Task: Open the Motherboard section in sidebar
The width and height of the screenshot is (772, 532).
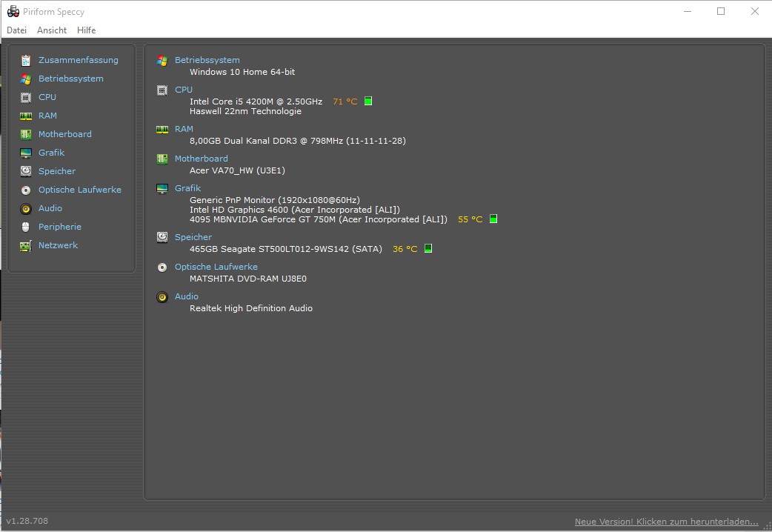Action: point(65,134)
